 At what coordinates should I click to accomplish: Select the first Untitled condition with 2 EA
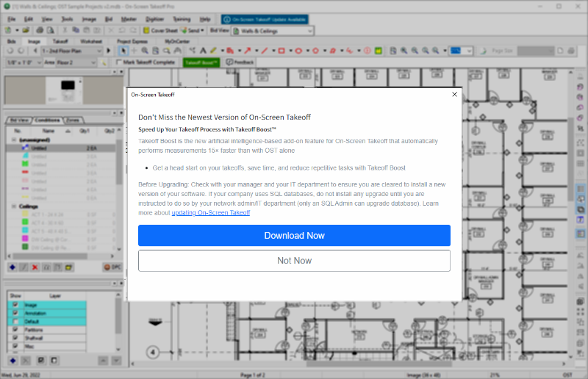pyautogui.click(x=60, y=148)
